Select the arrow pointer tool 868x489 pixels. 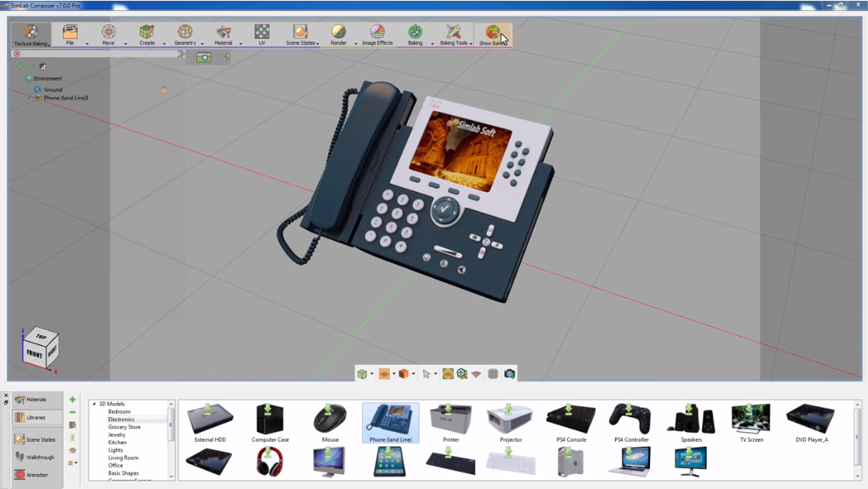[426, 374]
